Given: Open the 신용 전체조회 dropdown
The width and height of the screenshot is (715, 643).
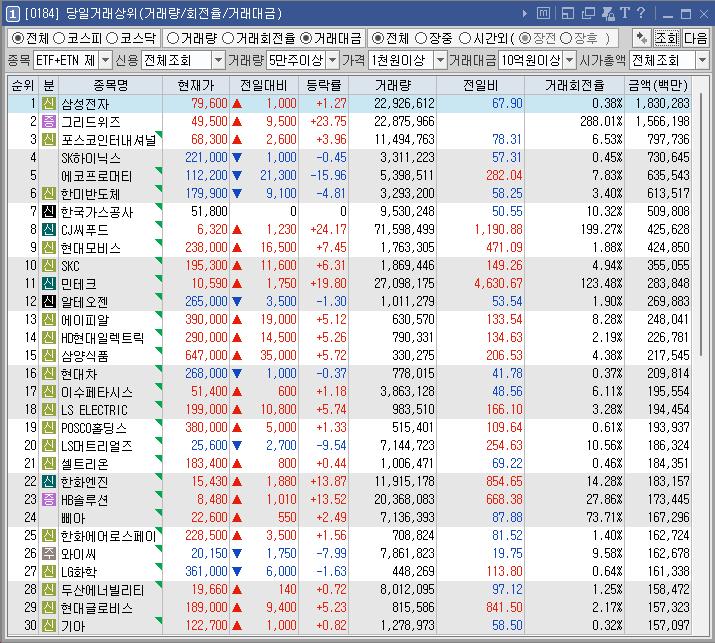Looking at the screenshot, I should 218,60.
